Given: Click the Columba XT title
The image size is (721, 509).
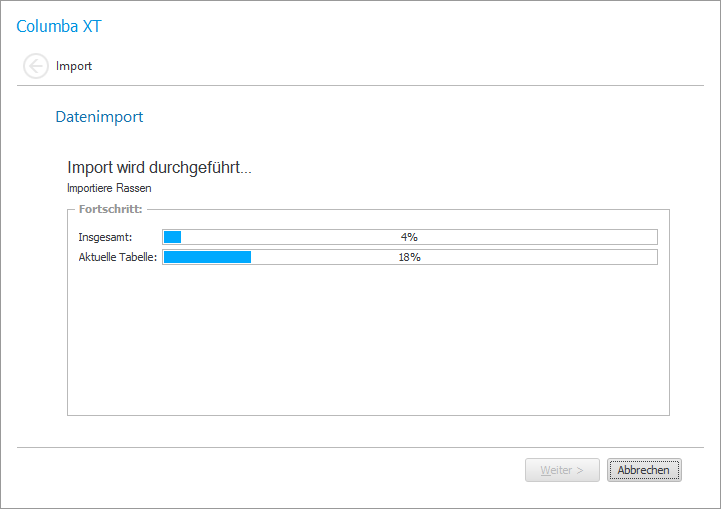Looking at the screenshot, I should [59, 26].
